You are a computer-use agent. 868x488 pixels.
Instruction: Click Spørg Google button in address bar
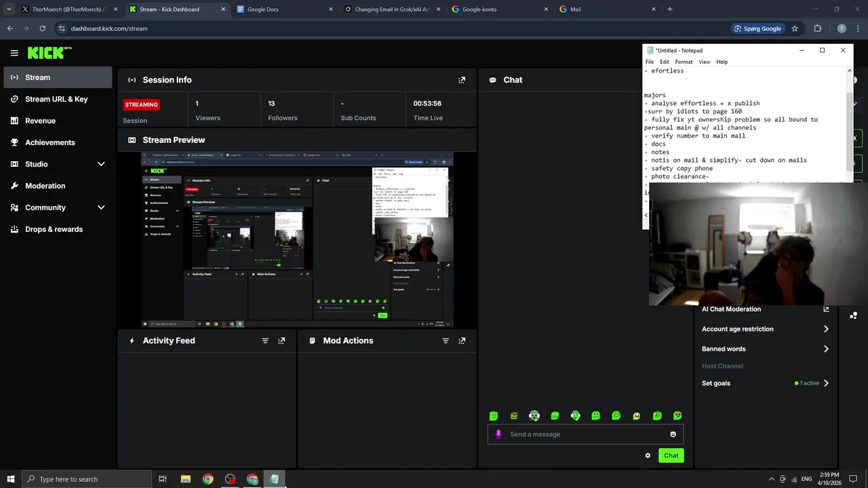pos(757,28)
